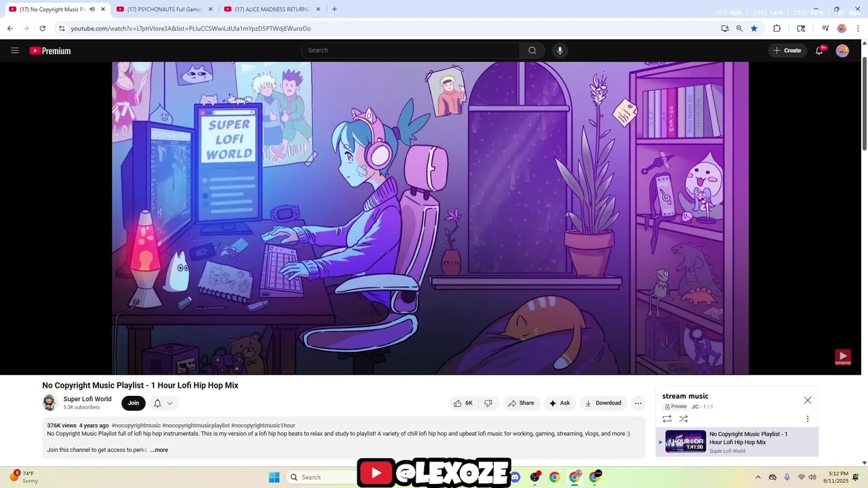Click the playlist video thumbnail 1:41:00
The height and width of the screenshot is (488, 868).
686,442
